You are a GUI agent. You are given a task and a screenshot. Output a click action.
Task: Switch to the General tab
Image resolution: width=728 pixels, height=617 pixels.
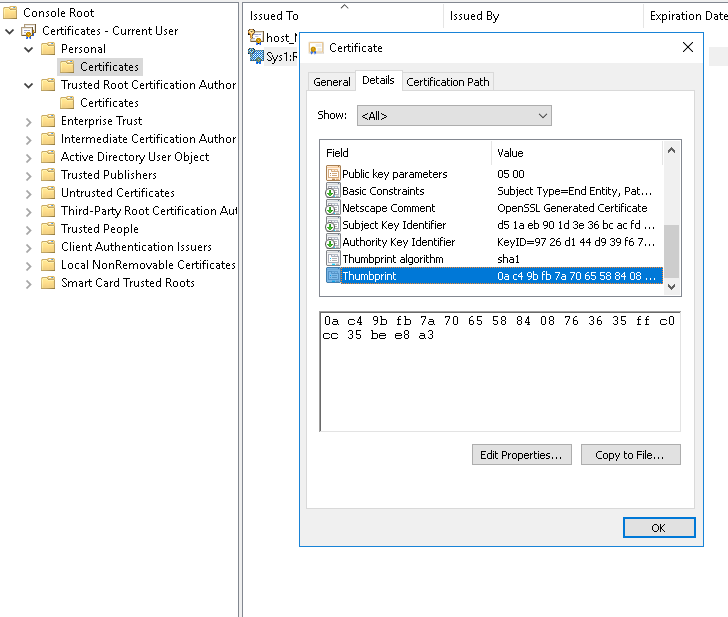[332, 82]
